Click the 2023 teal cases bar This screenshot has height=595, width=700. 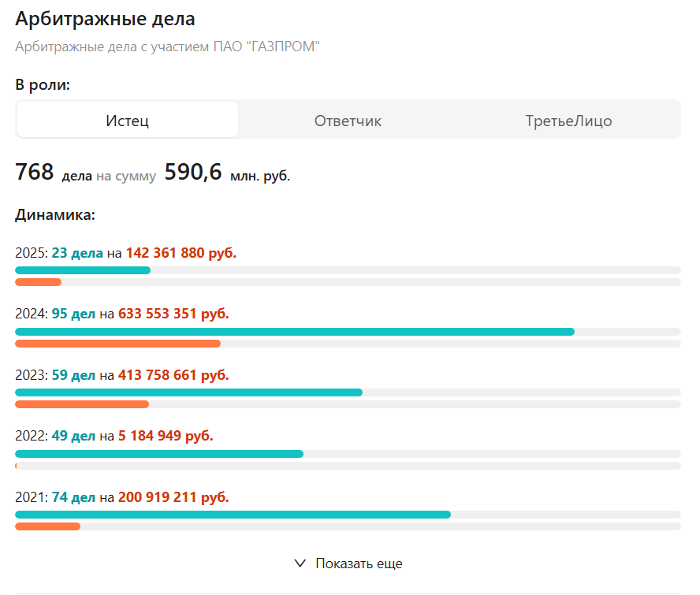[188, 392]
